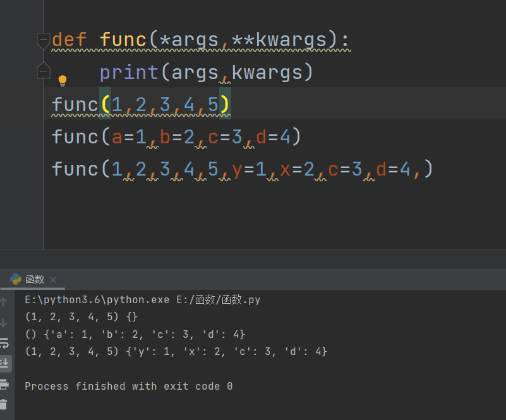Click 'Process finished with exit code 0' text
Image resolution: width=506 pixels, height=420 pixels.
tap(128, 386)
